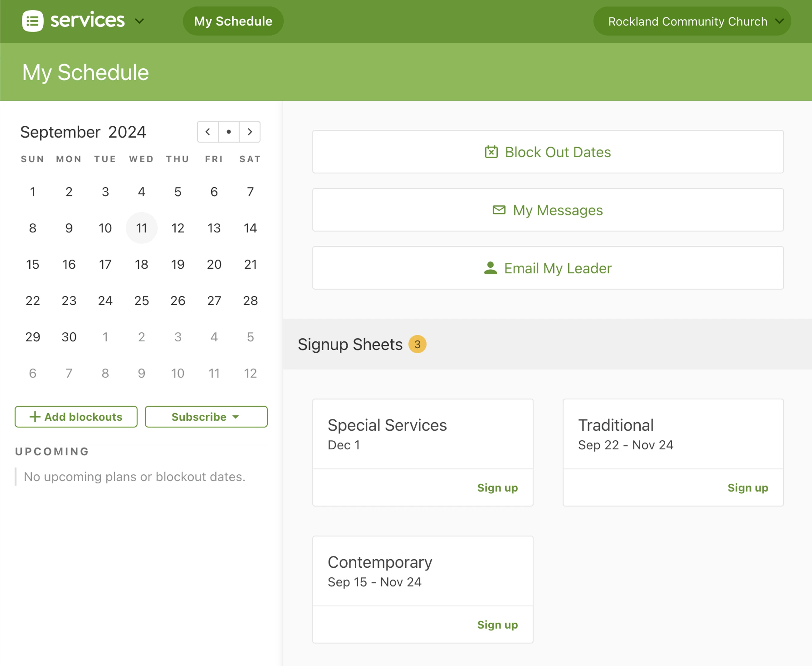Click the Services app logo icon

(x=32, y=21)
